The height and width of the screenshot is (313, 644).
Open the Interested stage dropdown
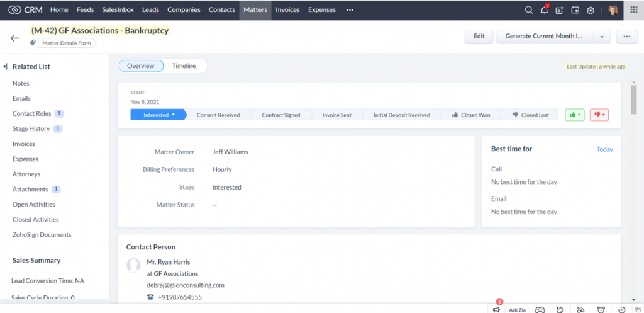tap(174, 115)
